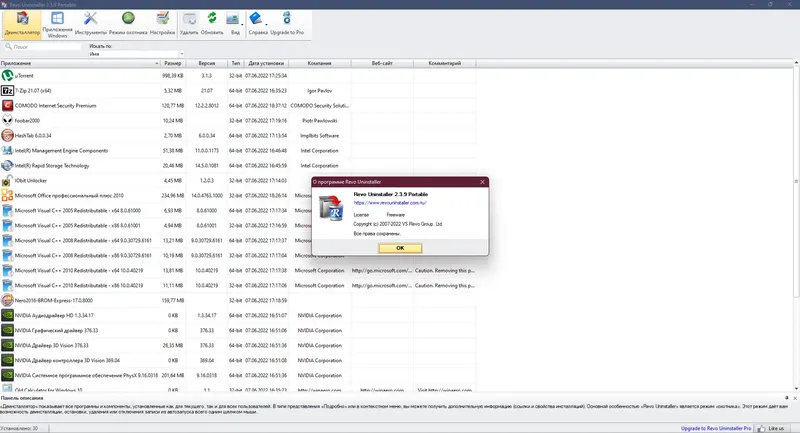The image size is (800, 433).
Task: Select the IObit Unlocker icon
Action: (x=7, y=181)
